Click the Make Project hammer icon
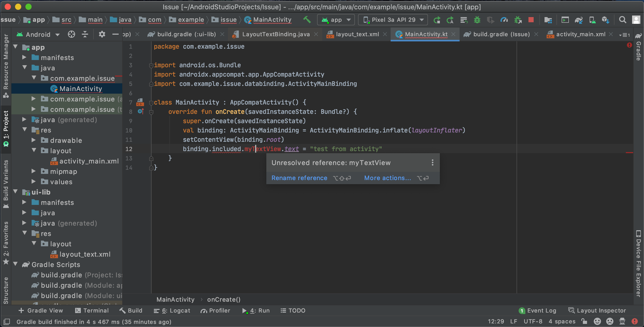This screenshot has height=327, width=644. point(307,20)
